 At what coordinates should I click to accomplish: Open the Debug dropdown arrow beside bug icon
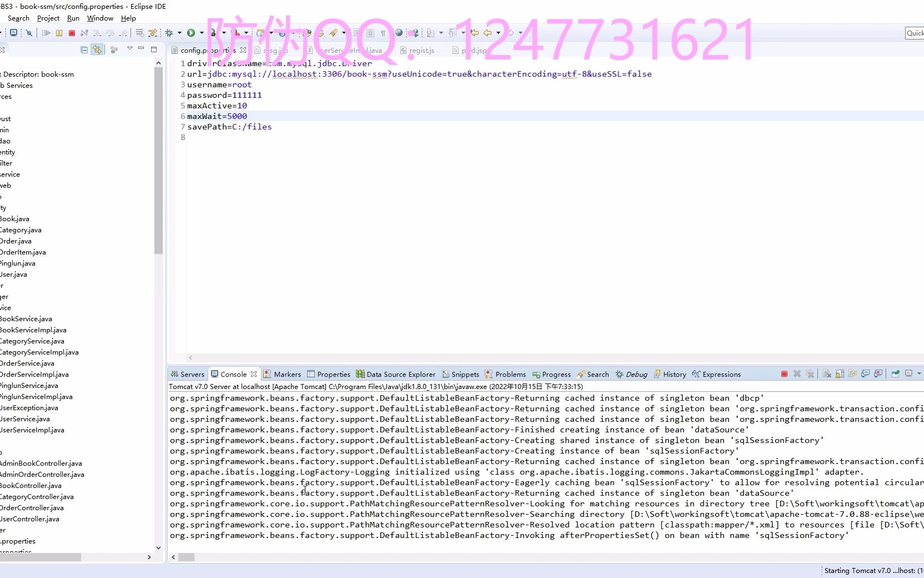coord(179,33)
